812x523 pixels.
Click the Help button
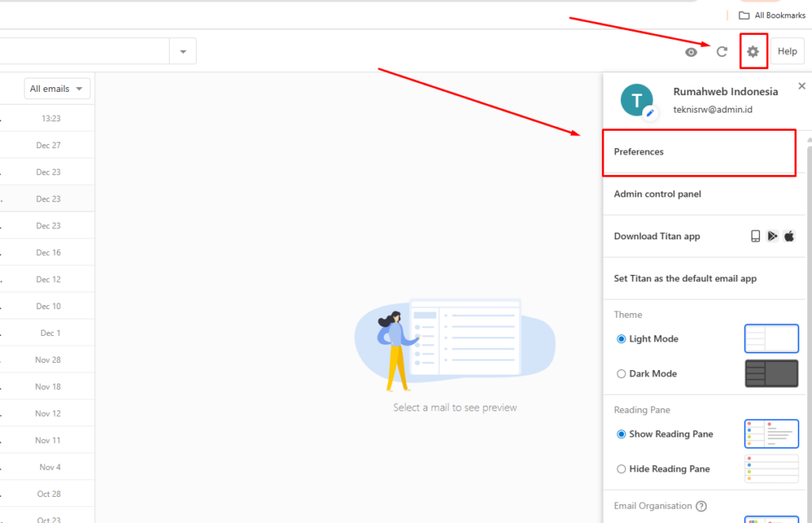787,51
